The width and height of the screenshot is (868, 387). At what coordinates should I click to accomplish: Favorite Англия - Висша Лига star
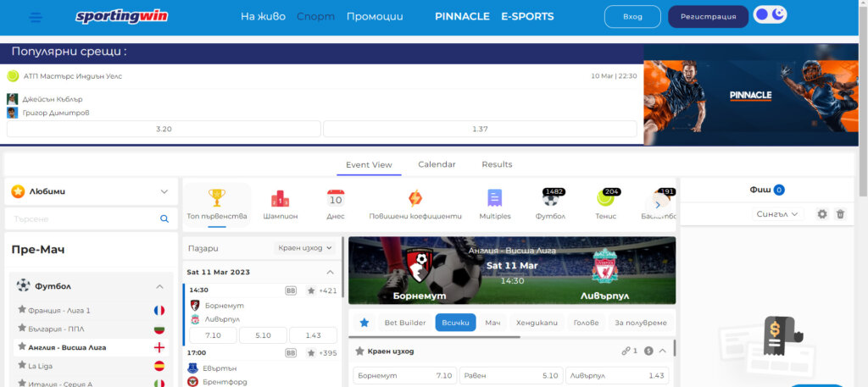pyautogui.click(x=21, y=346)
